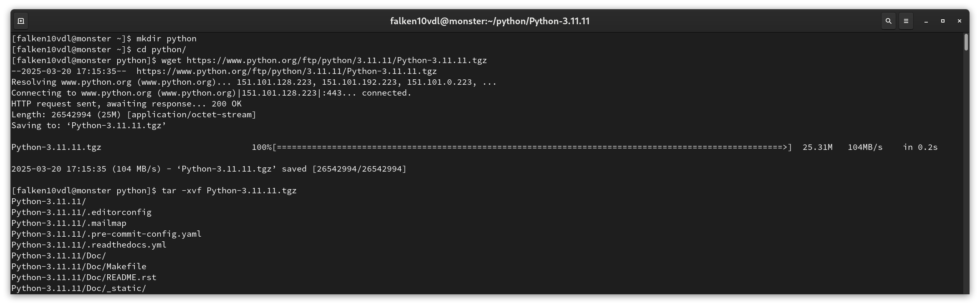Click the vertical scrollbar thumb
The height and width of the screenshot is (306, 980).
(966, 43)
